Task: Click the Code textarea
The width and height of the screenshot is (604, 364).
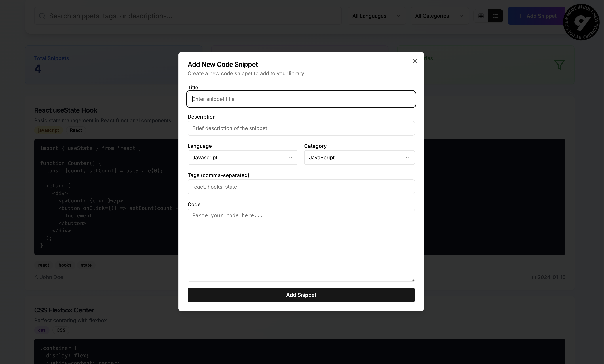Action: click(301, 245)
